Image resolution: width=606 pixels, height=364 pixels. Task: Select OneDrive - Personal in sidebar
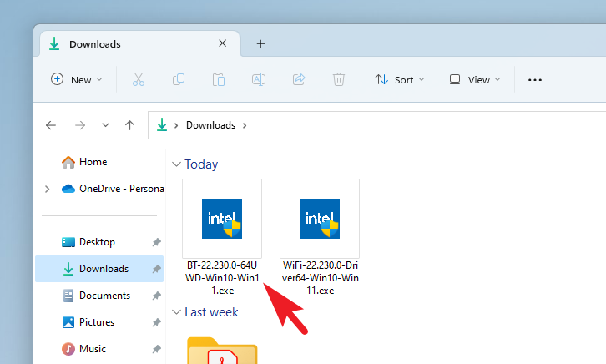point(113,189)
